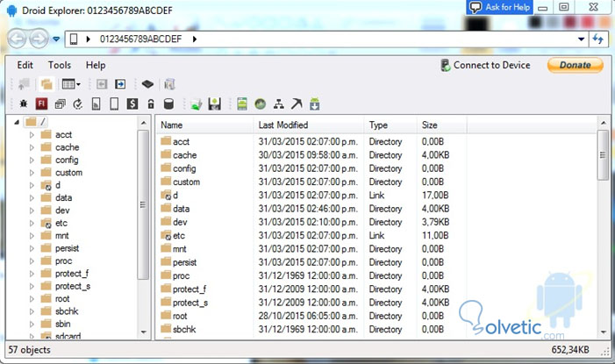This screenshot has height=364, width=615.
Task: Click the blue right arrow box icon
Action: (120, 84)
